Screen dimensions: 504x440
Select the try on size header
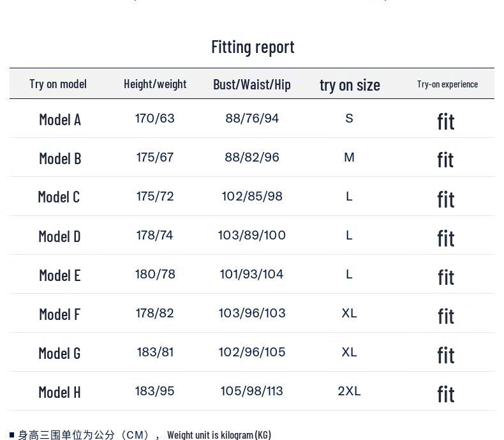click(x=350, y=84)
